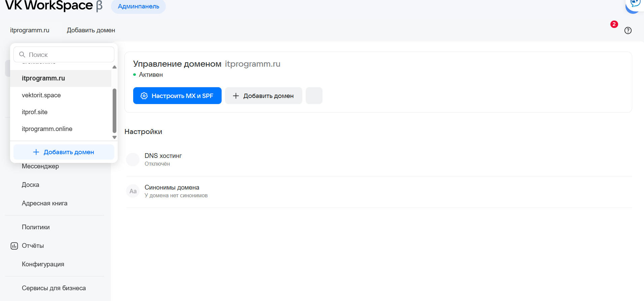Open the Отчёты reports icon in sidebar
The image size is (644, 301).
click(14, 246)
